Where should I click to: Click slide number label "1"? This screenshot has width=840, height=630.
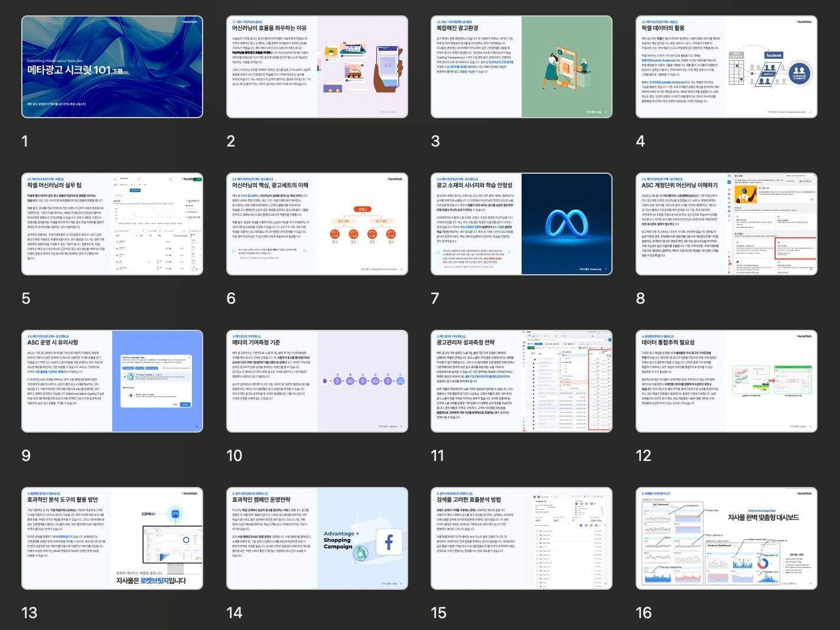(25, 141)
